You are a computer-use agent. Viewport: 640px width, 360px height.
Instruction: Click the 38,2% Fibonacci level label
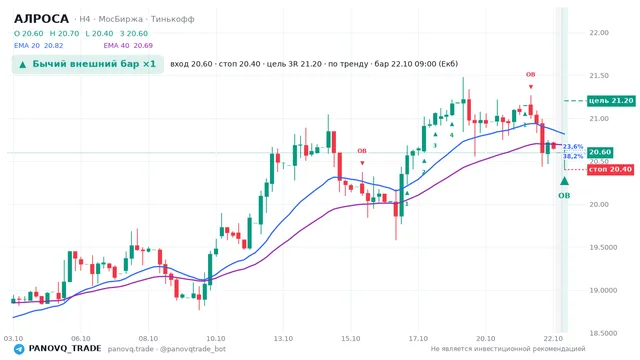click(573, 156)
